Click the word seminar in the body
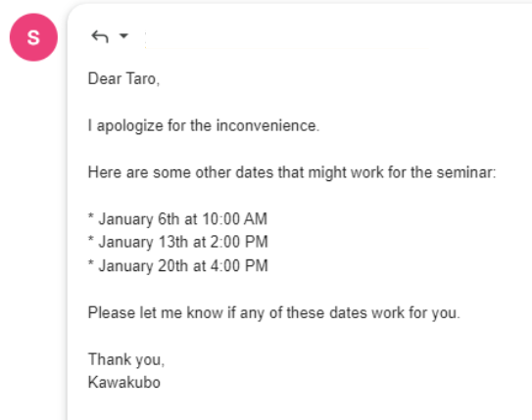The height and width of the screenshot is (420, 532). [466, 172]
